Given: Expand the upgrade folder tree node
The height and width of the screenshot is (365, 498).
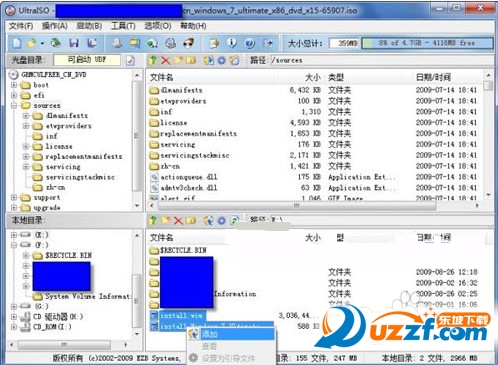Looking at the screenshot, I should coord(14,208).
